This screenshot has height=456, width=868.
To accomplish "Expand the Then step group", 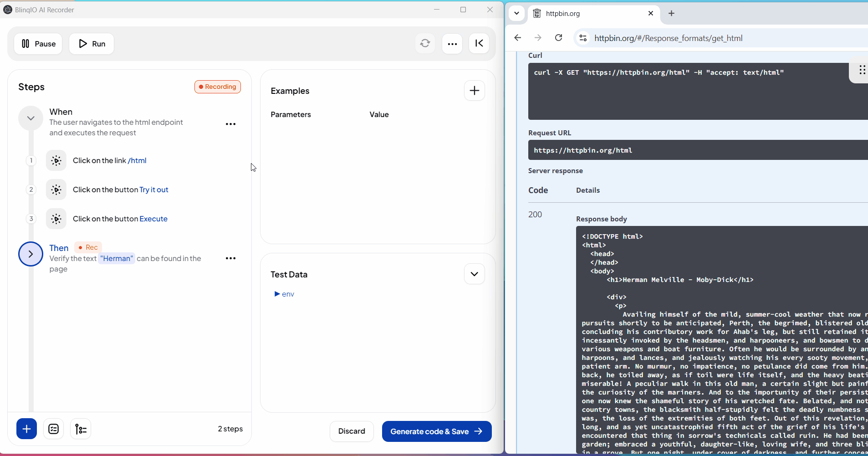I will [31, 254].
